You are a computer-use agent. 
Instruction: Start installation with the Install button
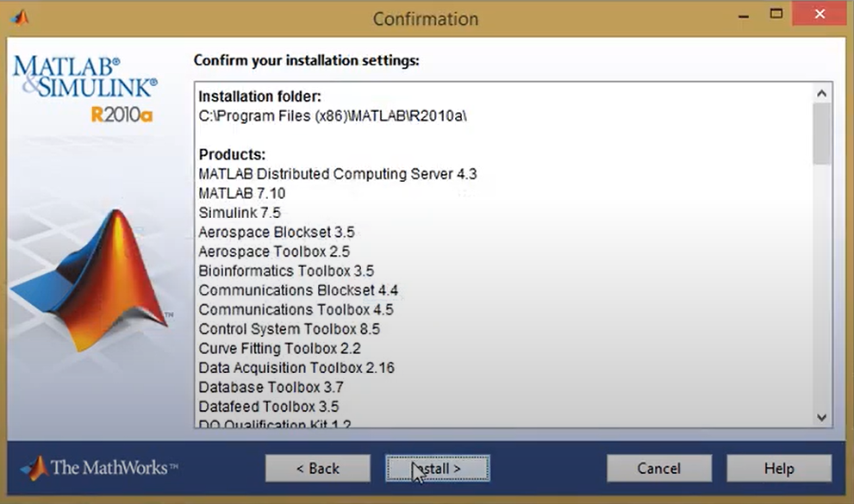pos(437,469)
